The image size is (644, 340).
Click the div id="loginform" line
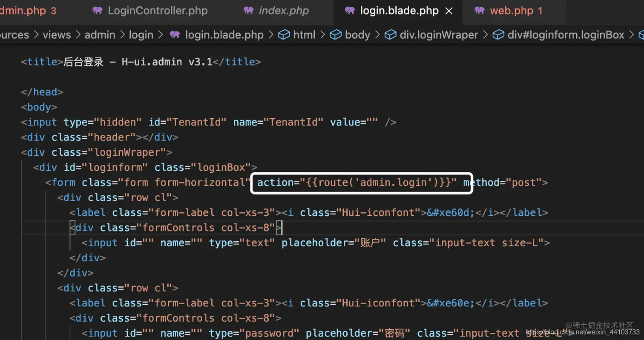pyautogui.click(x=145, y=167)
